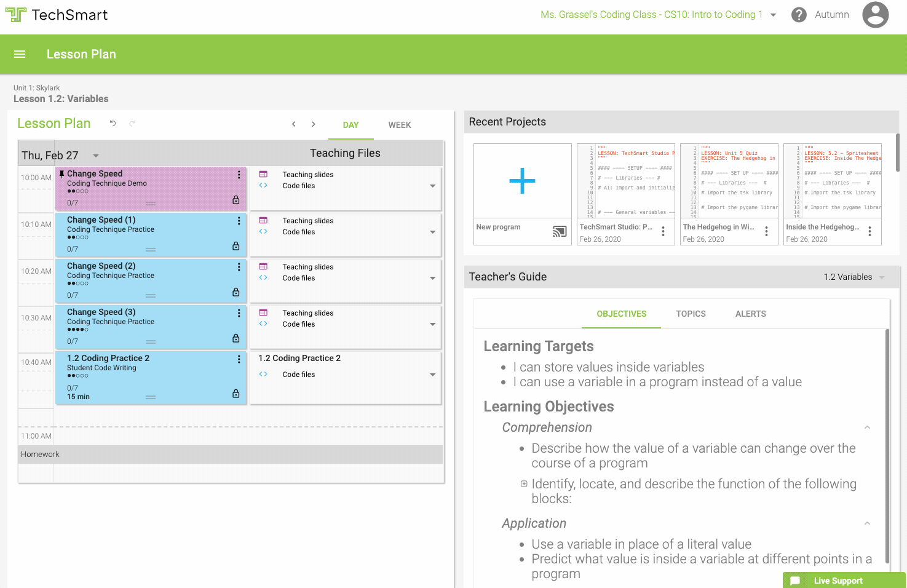
Task: Toggle the lock on Change Speed (3)
Action: pos(236,338)
